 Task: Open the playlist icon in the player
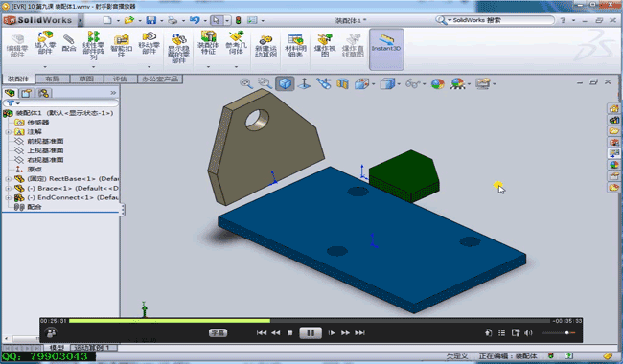tap(502, 333)
